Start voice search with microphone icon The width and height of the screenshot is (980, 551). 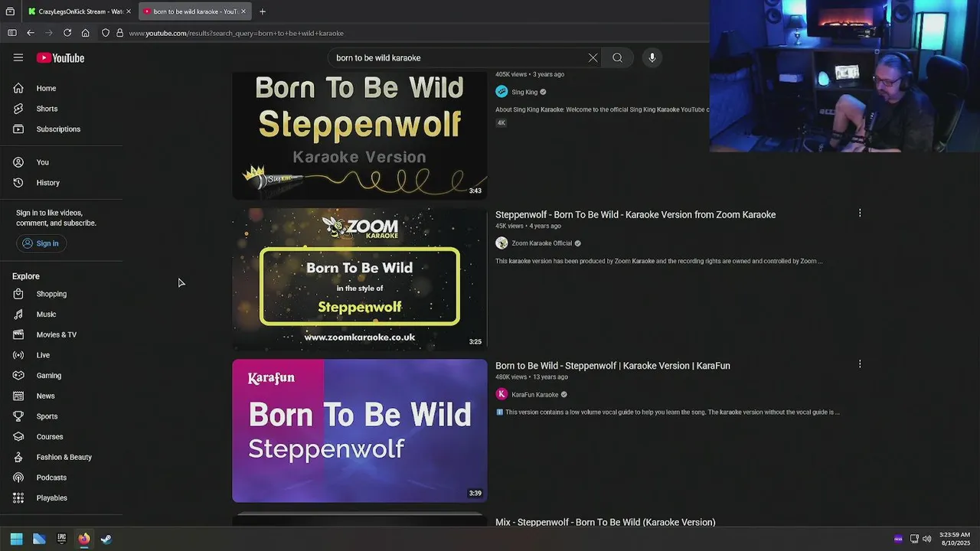click(652, 57)
